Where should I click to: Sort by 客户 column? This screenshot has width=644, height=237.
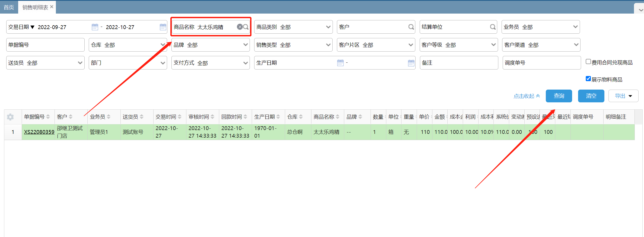click(x=71, y=117)
